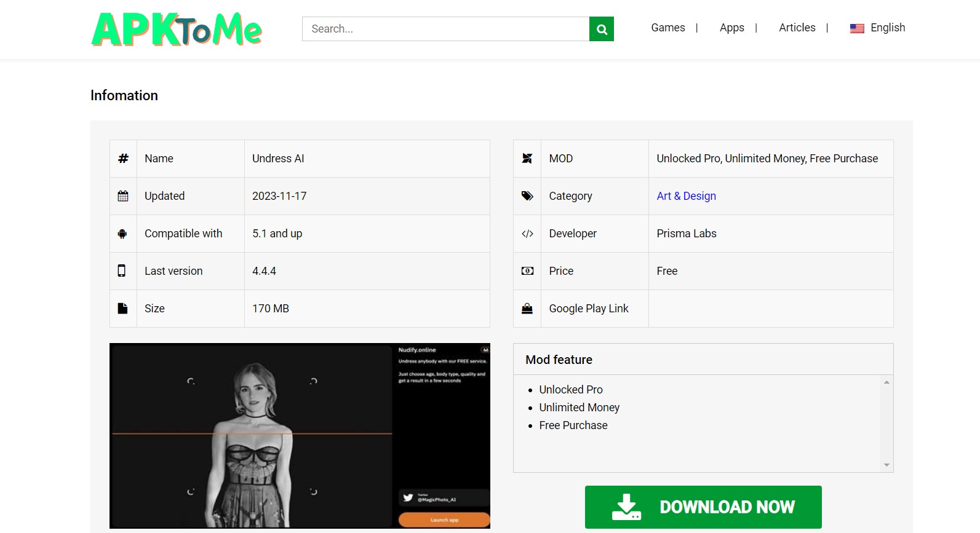Screen dimensions: 980x533
Task: Click the shopping bag icon beside Google Play Link
Action: [527, 309]
